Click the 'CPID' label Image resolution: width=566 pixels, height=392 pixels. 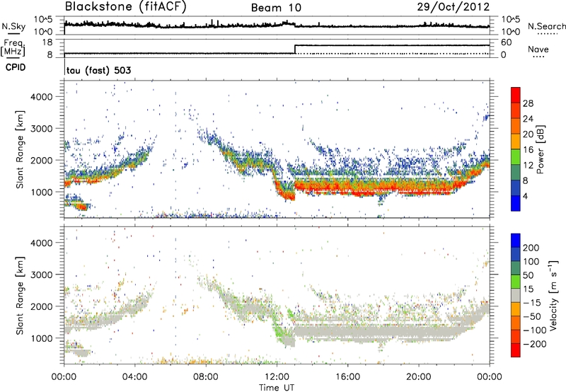[16, 67]
